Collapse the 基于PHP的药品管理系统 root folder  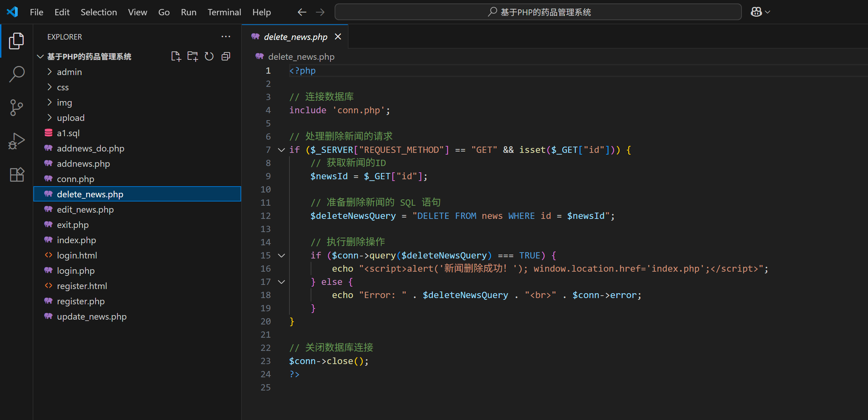[x=40, y=57]
